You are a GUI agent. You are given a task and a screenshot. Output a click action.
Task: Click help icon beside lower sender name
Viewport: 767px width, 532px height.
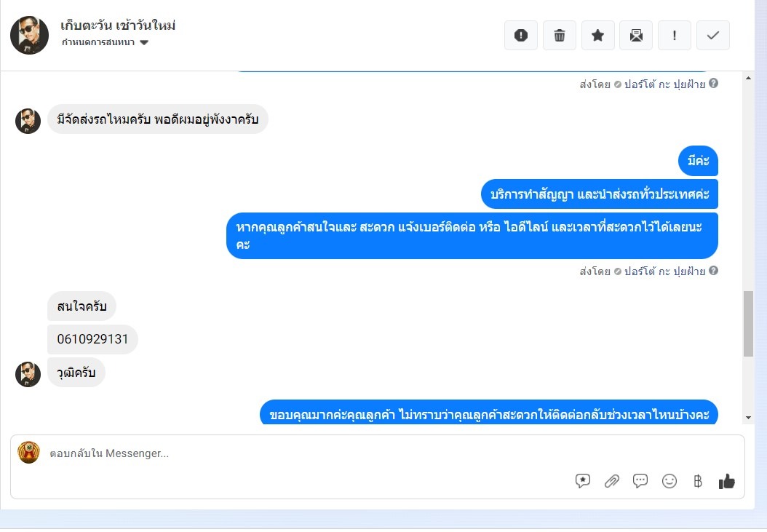[714, 270]
